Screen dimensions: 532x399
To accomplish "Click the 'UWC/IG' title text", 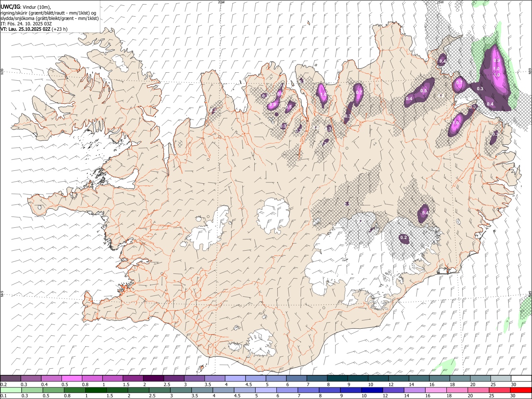I will click(x=10, y=6).
